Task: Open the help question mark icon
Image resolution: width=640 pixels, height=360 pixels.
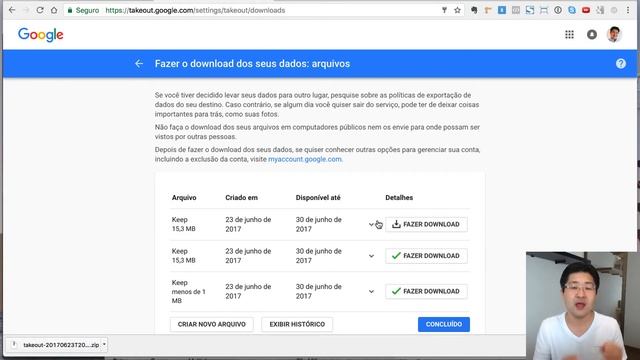Action: (621, 64)
